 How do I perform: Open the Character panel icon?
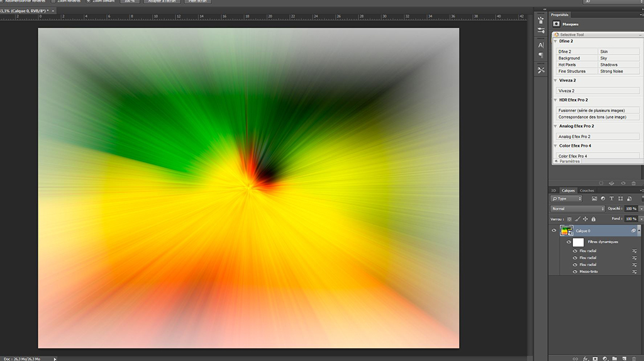pos(541,45)
